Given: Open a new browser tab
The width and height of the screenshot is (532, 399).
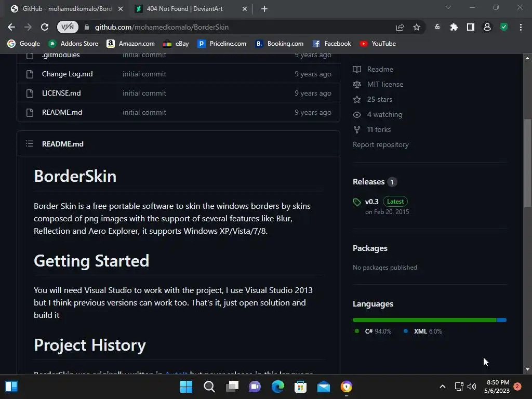Looking at the screenshot, I should point(264,9).
